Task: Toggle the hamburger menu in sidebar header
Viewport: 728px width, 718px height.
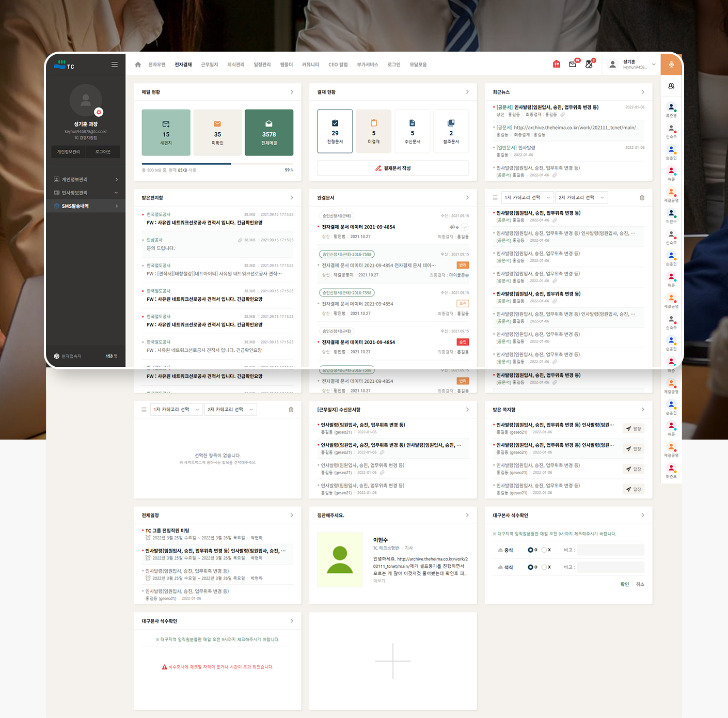Action: pyautogui.click(x=115, y=65)
